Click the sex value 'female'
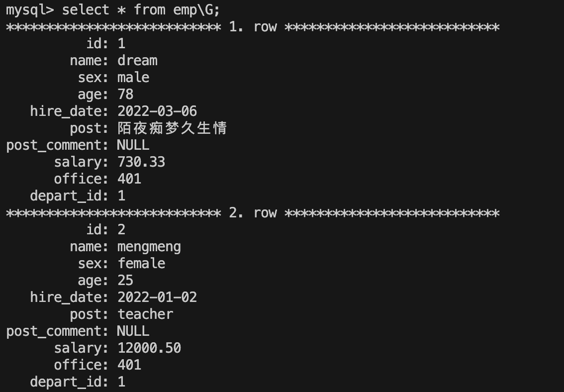This screenshot has width=564, height=392. coord(141,263)
